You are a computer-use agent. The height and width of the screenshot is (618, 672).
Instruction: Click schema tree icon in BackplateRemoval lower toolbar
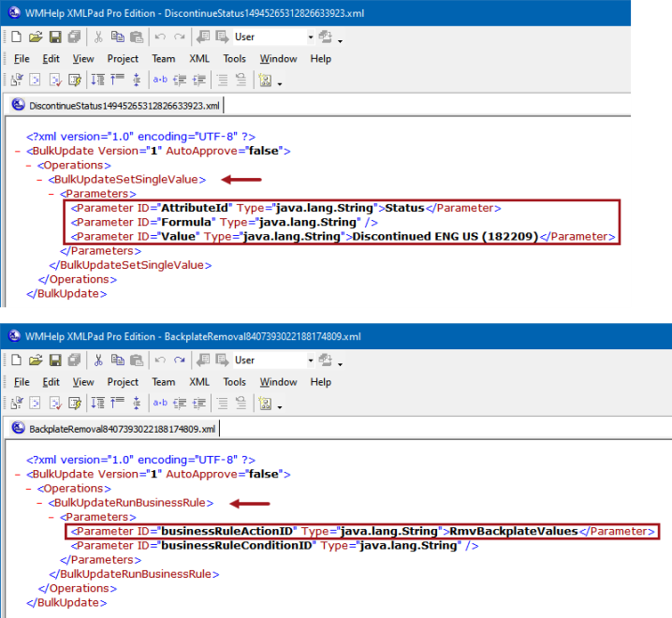[265, 404]
